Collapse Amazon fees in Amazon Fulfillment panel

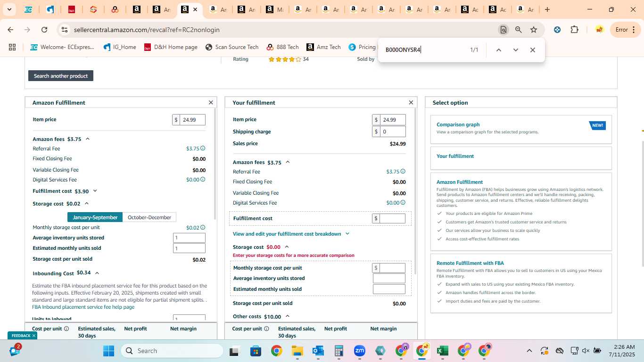pyautogui.click(x=88, y=139)
